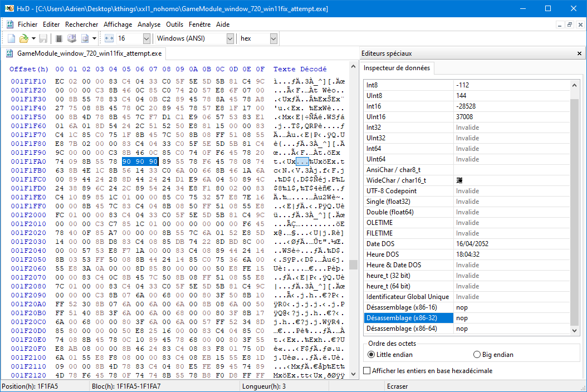Open the Analyse menu
The height and width of the screenshot is (392, 587).
click(x=149, y=24)
